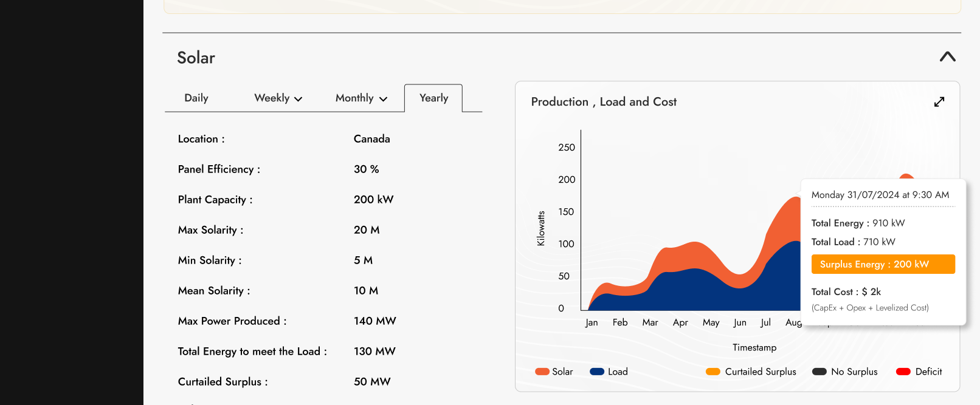Click the Curtailed Surplus orange swatch icon
This screenshot has height=405, width=980.
tap(713, 372)
